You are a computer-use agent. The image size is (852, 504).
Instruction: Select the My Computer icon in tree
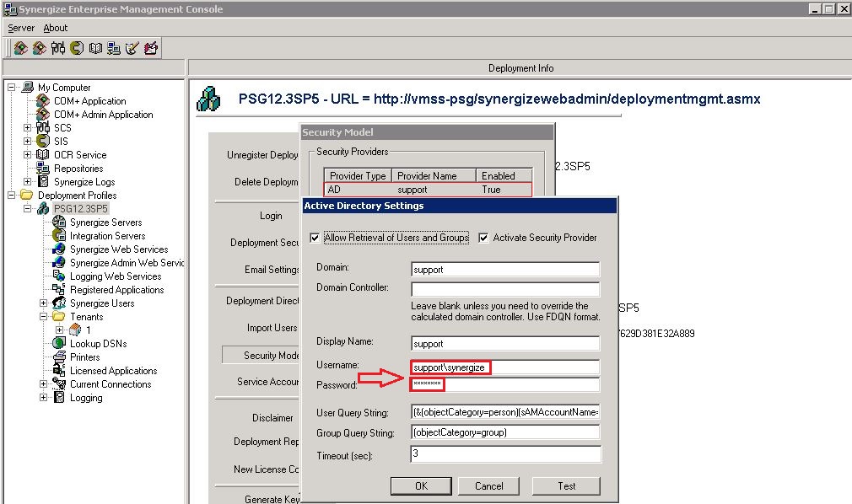tap(27, 87)
